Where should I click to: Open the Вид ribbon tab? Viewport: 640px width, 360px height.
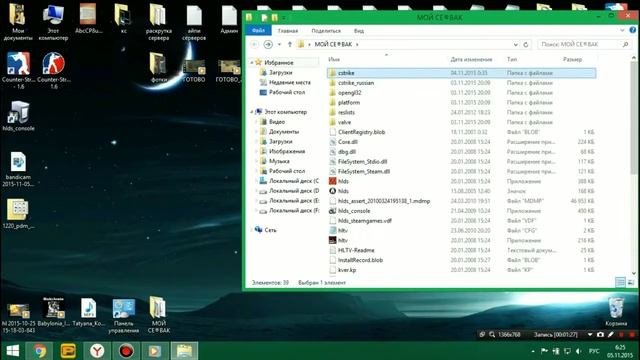pyautogui.click(x=359, y=31)
